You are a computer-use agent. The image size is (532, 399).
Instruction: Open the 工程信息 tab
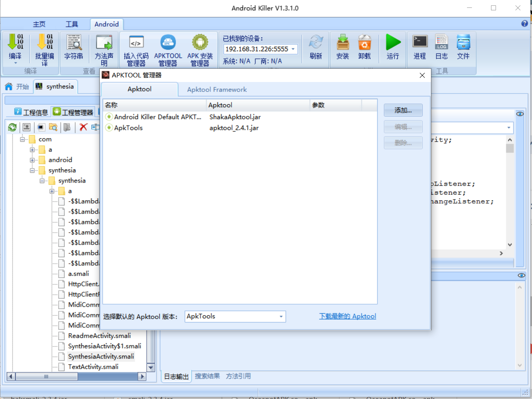point(31,112)
